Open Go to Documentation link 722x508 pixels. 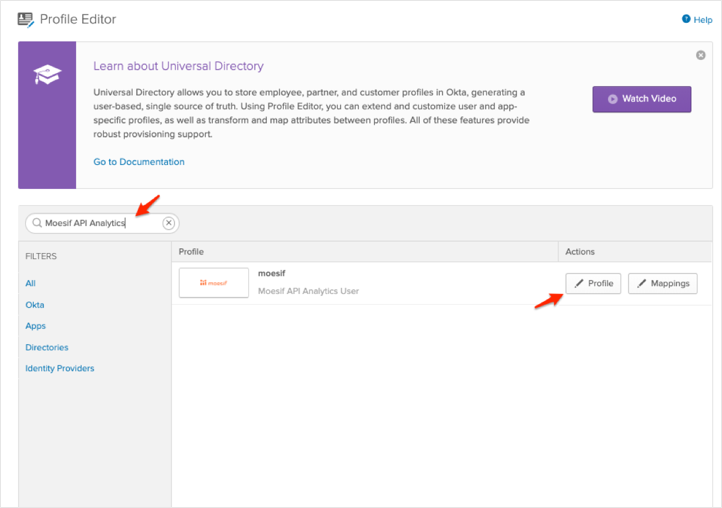[x=138, y=161]
